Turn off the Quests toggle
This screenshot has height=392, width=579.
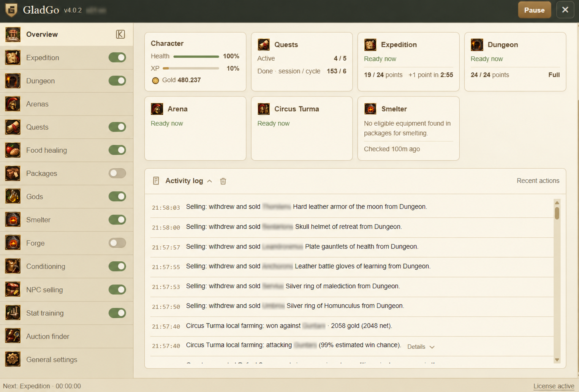click(117, 127)
